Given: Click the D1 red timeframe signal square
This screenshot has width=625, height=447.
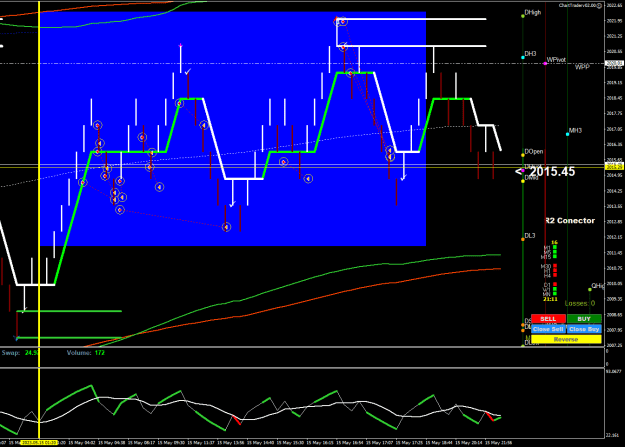Looking at the screenshot, I should click(x=555, y=284).
